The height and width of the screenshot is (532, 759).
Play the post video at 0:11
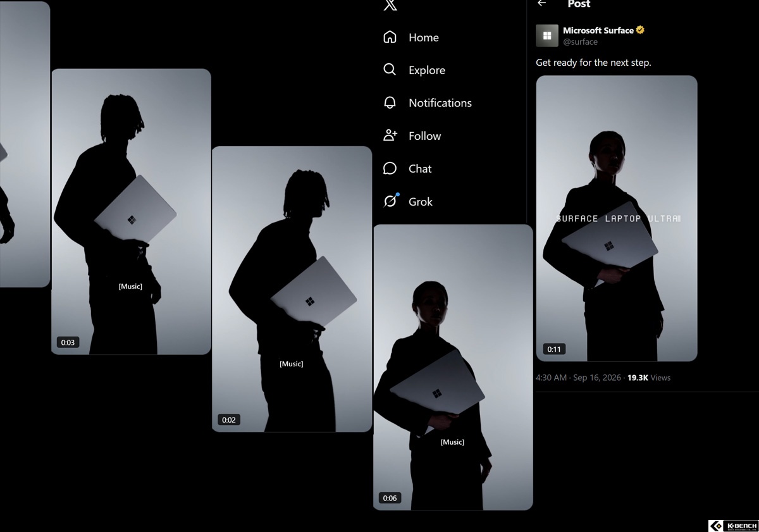click(617, 218)
